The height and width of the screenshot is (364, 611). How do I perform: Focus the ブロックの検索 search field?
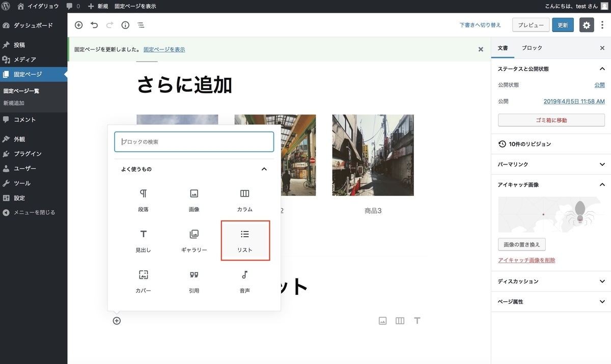coord(194,142)
